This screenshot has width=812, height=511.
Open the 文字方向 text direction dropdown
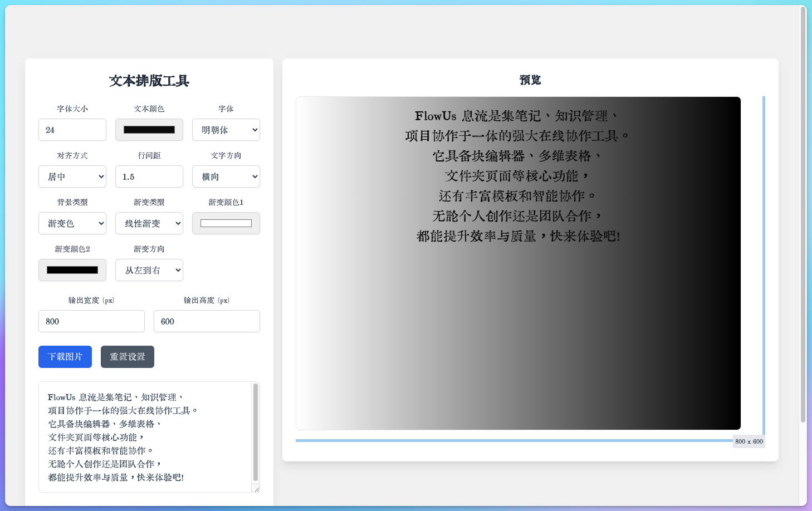226,176
